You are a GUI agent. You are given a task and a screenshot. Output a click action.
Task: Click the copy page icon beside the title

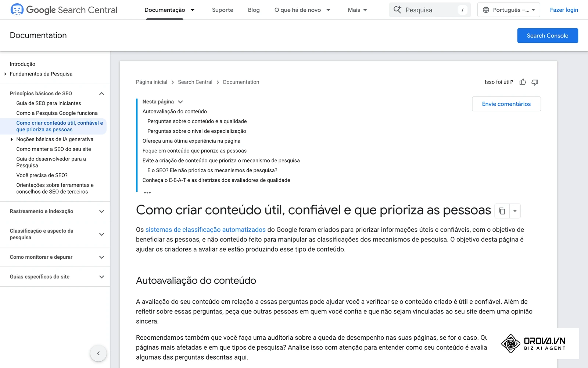(x=502, y=211)
